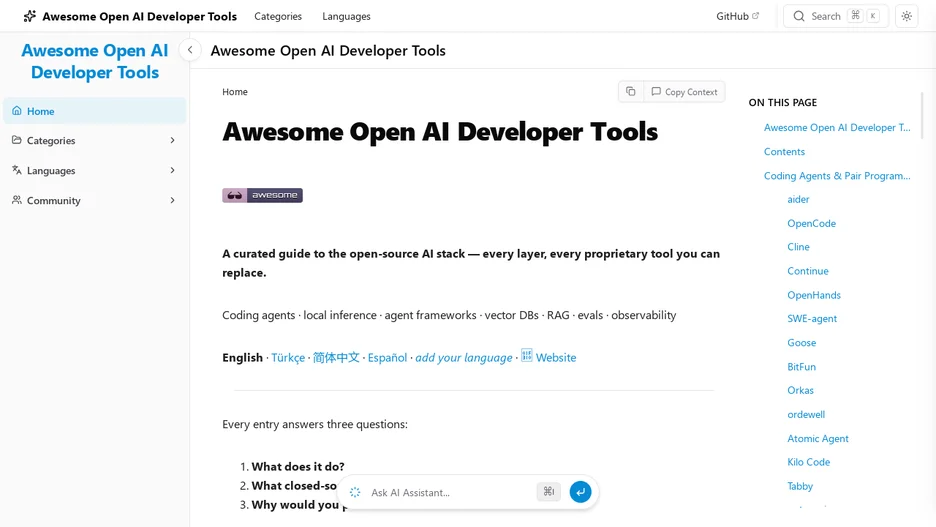Open the Categories menu in top navigation
Viewport: 936px width, 527px height.
[278, 16]
